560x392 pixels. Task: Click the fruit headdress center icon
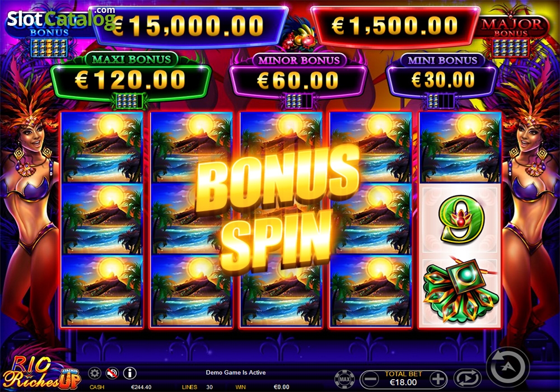(x=299, y=37)
